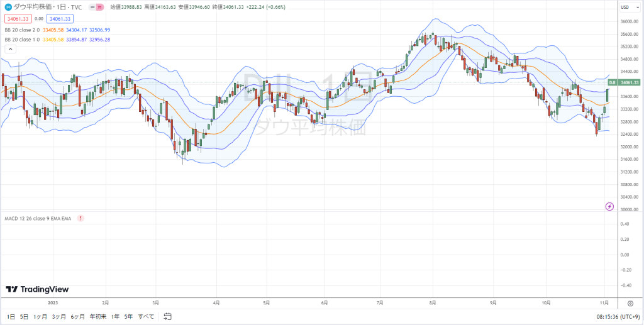
Task: Select the 1ヶ月 time range
Action: [x=40, y=316]
